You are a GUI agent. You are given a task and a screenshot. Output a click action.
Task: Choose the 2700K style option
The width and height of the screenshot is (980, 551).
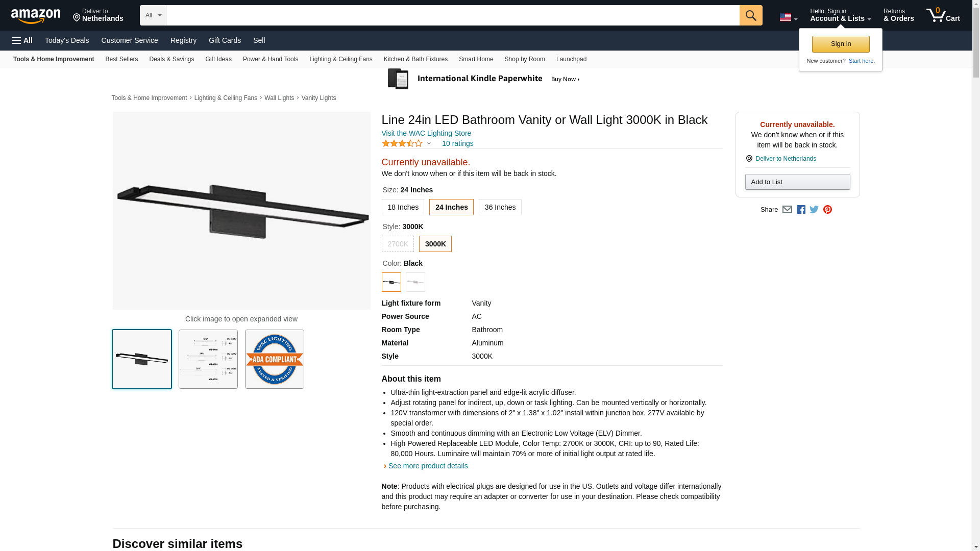click(x=398, y=244)
